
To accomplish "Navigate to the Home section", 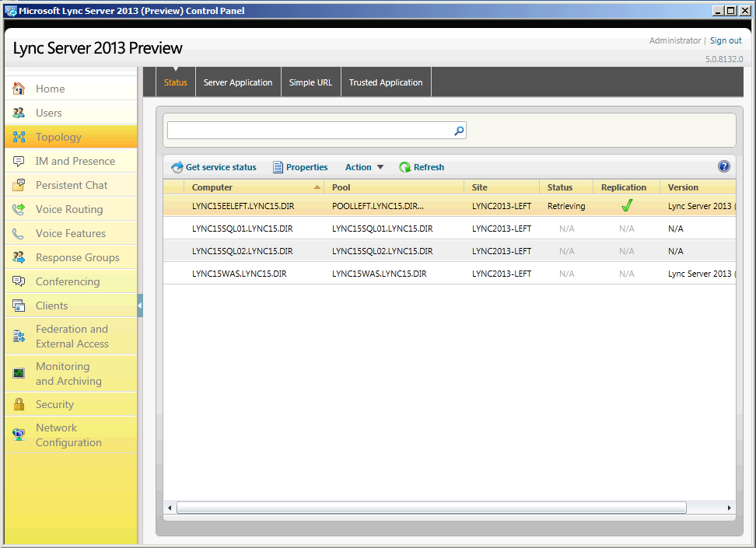I will tap(51, 89).
